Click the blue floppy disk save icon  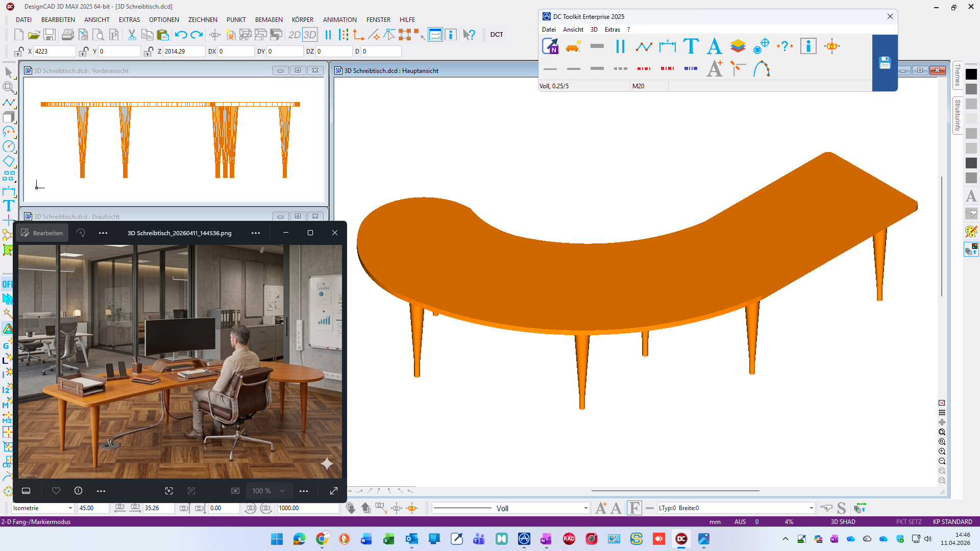pyautogui.click(x=885, y=63)
